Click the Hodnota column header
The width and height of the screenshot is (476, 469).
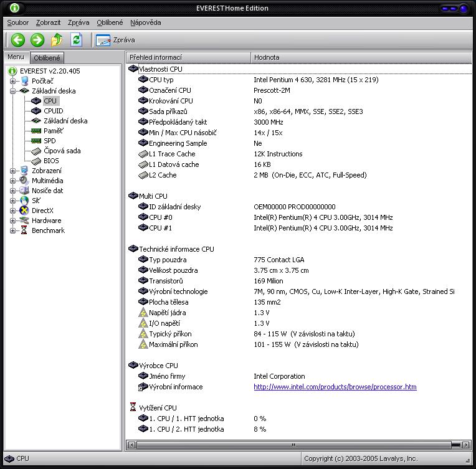(361, 57)
